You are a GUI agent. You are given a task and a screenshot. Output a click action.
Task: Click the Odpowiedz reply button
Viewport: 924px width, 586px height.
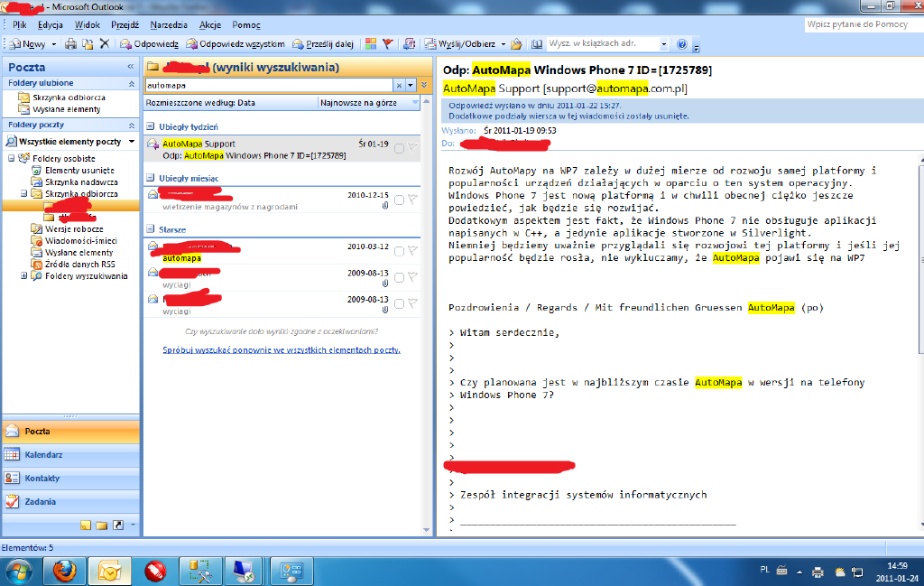pos(149,44)
